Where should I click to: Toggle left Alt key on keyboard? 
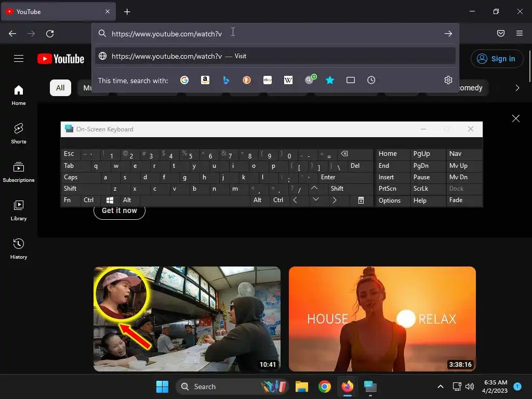point(129,200)
